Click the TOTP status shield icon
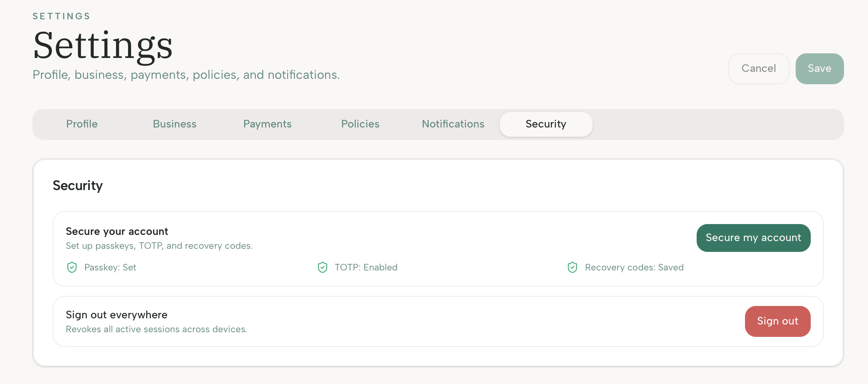Screen dimensions: 868x384 pyautogui.click(x=322, y=267)
